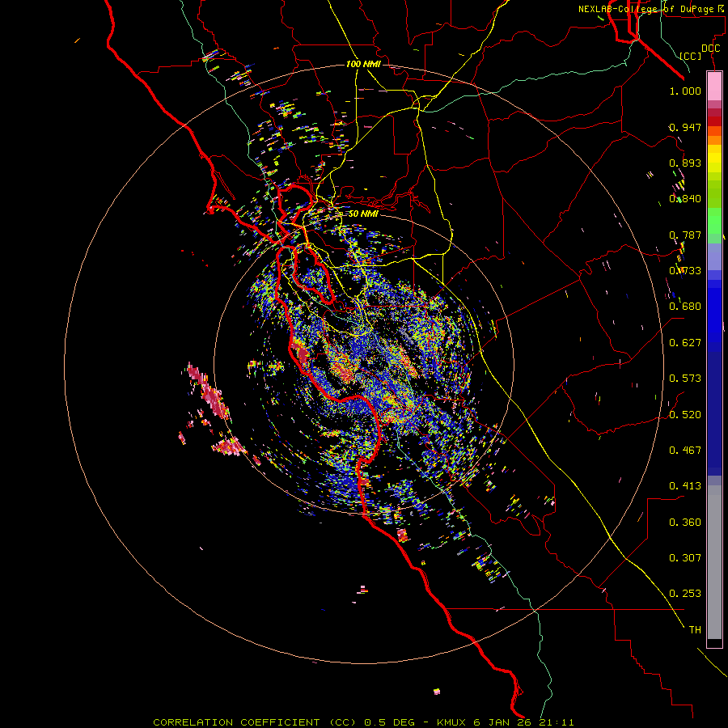Select the "0.787" scale value

pyautogui.click(x=685, y=235)
